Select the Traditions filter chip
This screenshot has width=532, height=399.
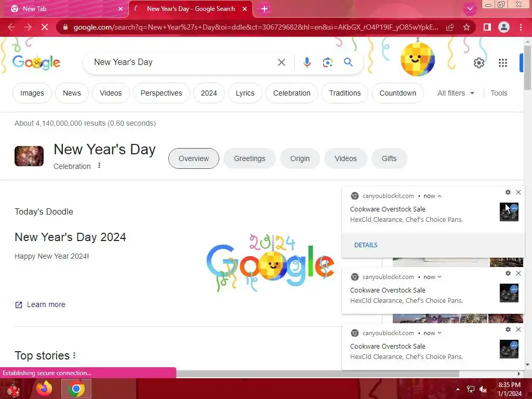point(345,93)
